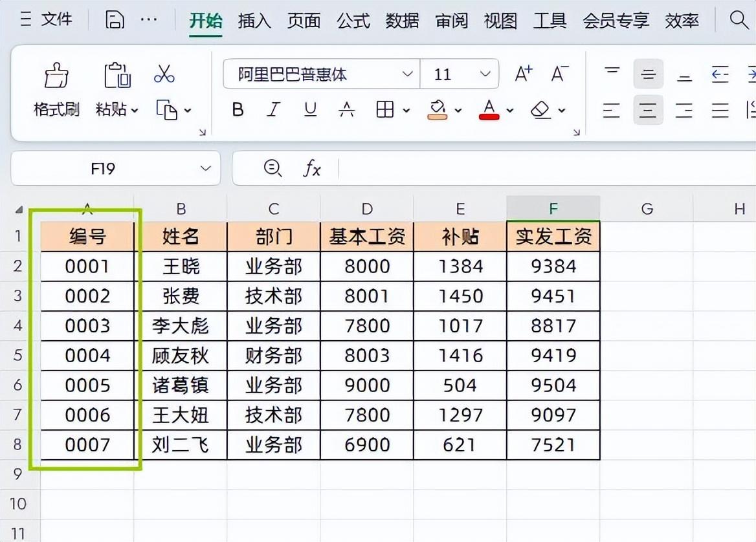Switch to the 会员专享 tab
The image size is (756, 542).
point(616,21)
